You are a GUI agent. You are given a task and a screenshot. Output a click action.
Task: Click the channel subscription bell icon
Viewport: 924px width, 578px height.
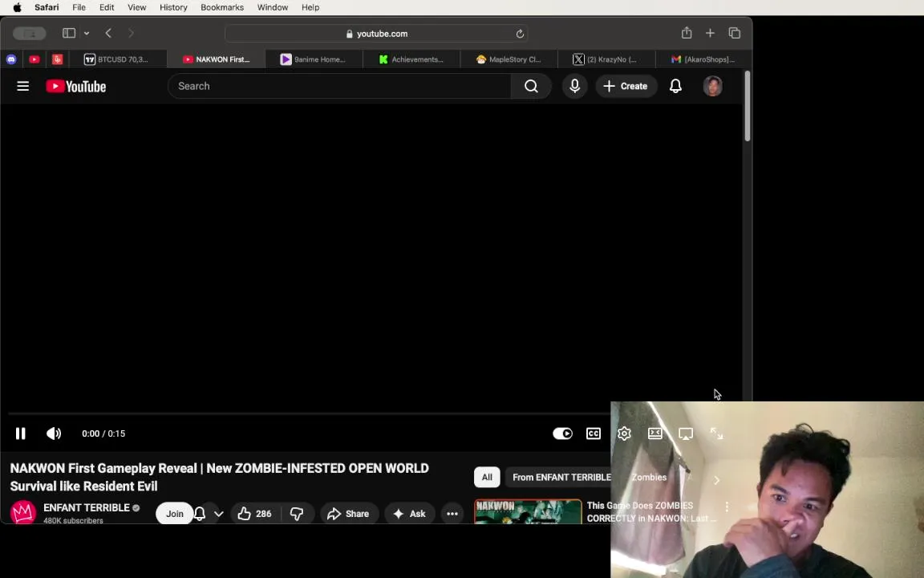(200, 514)
